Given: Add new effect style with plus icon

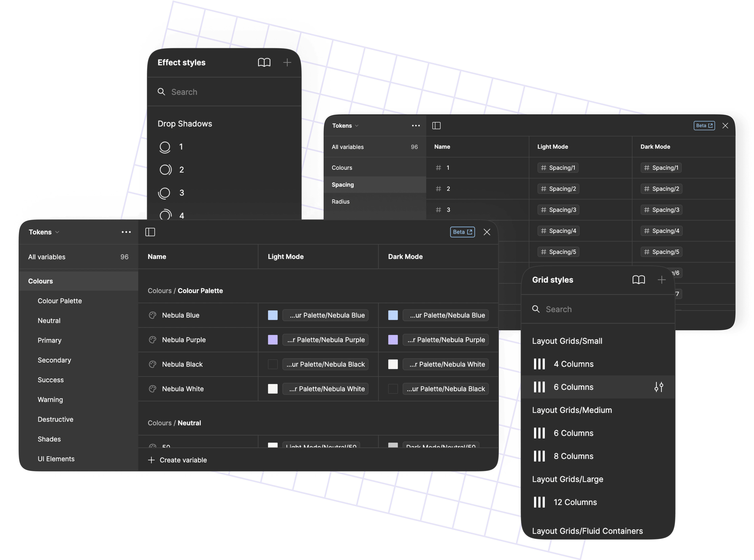Looking at the screenshot, I should [287, 62].
